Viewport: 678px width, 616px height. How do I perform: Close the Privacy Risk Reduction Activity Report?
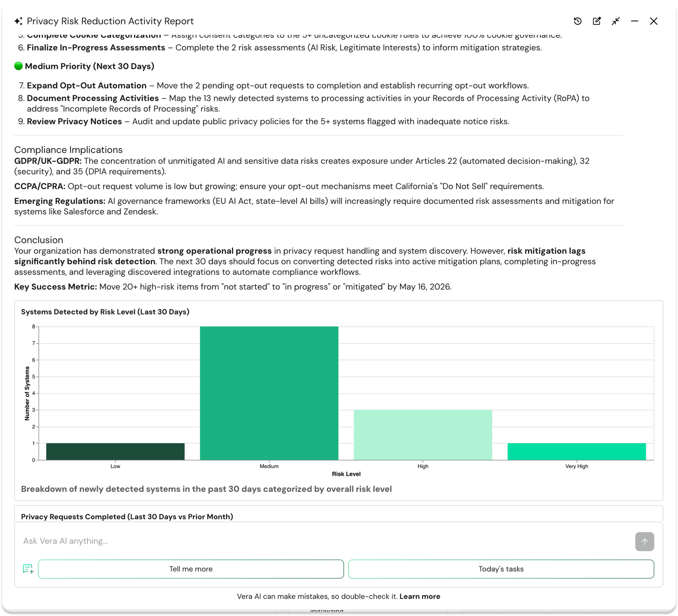(653, 21)
